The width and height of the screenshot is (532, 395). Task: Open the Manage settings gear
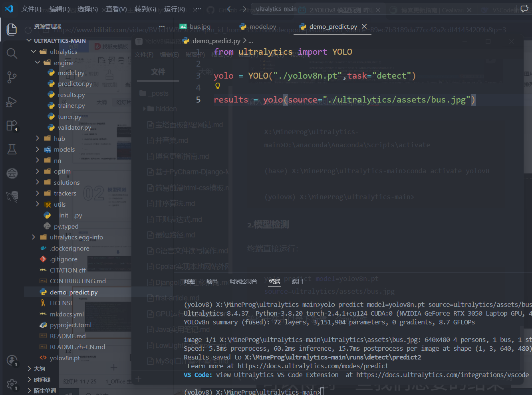(12, 384)
